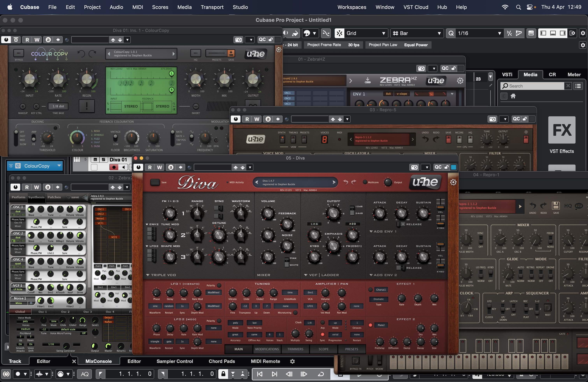
Task: Collapse the TRIPLE VCO section triangle
Action: pyautogui.click(x=147, y=275)
